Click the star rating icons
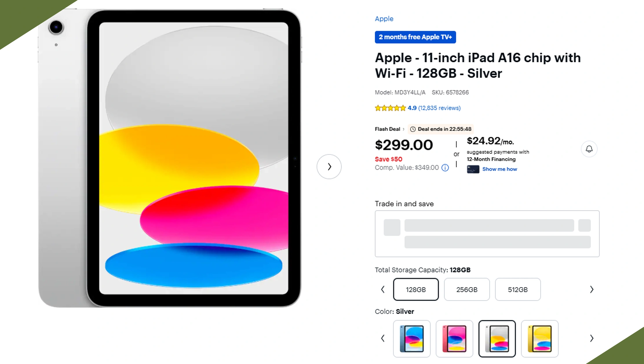644x364 pixels. [x=390, y=108]
